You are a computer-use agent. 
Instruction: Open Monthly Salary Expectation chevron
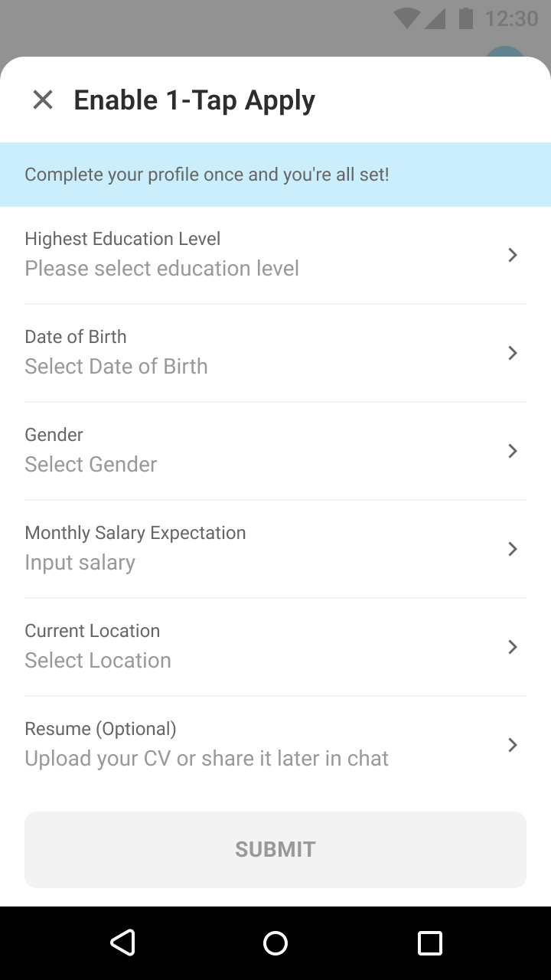(513, 549)
